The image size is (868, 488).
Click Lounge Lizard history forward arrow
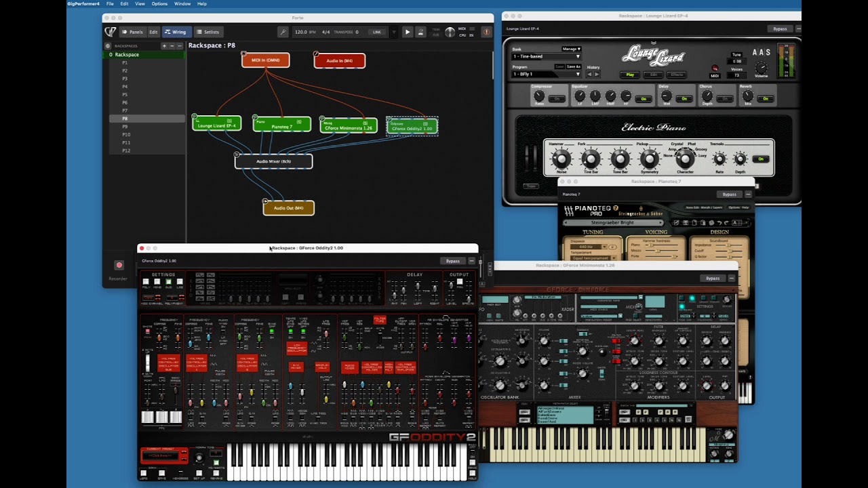597,74
